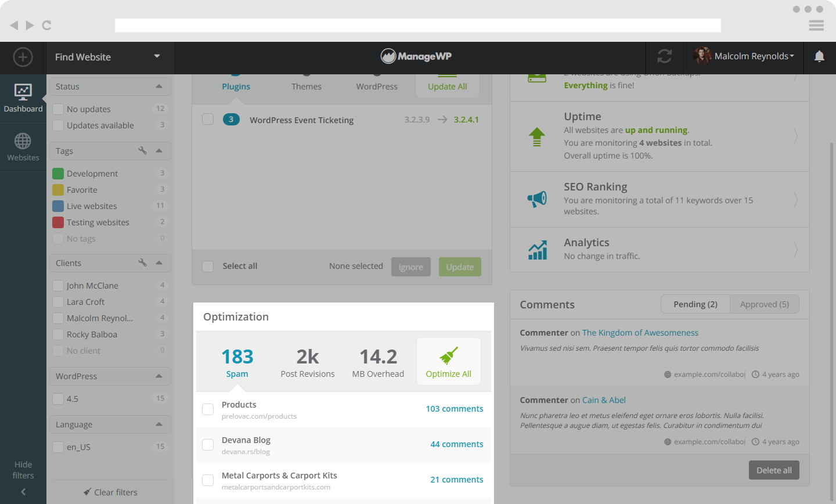Switch to Approved comments tab
Image resolution: width=836 pixels, height=504 pixels.
764,304
